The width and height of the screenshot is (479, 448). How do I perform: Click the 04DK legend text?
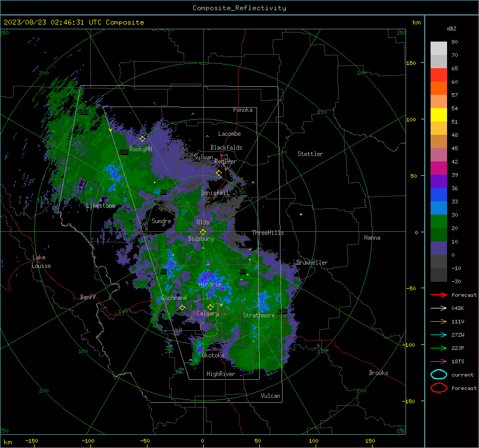(x=458, y=308)
